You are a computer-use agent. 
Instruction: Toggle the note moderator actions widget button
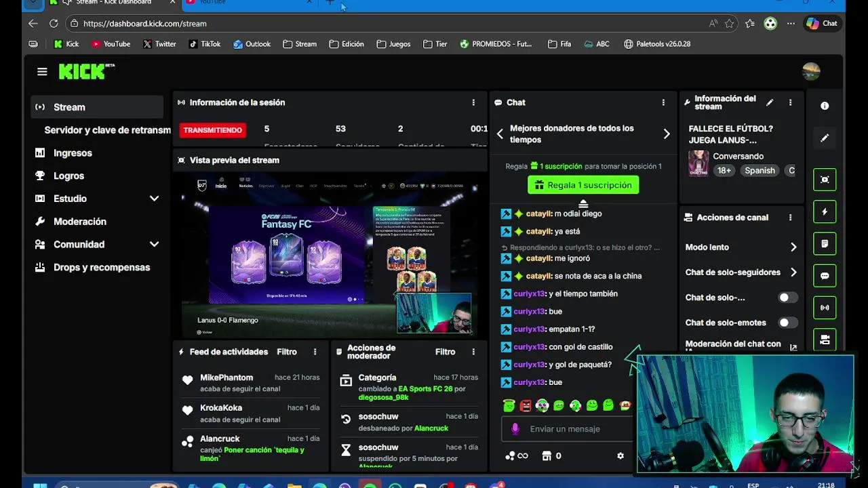coord(825,243)
